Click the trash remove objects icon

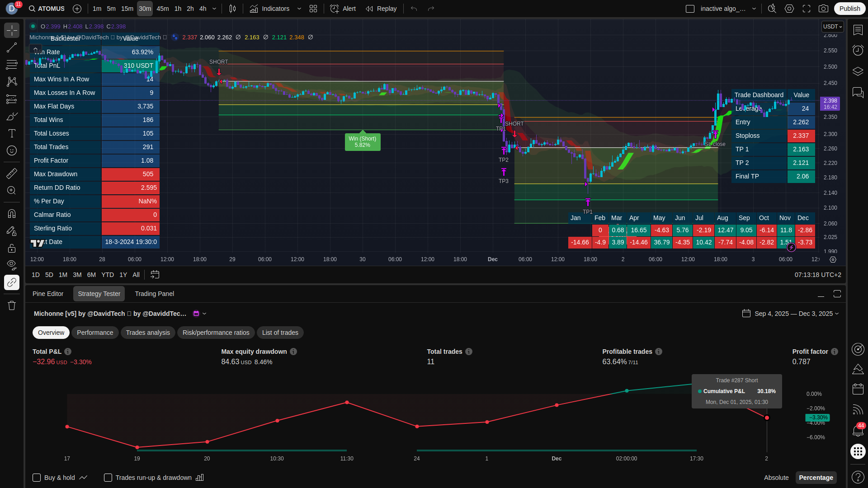[12, 305]
